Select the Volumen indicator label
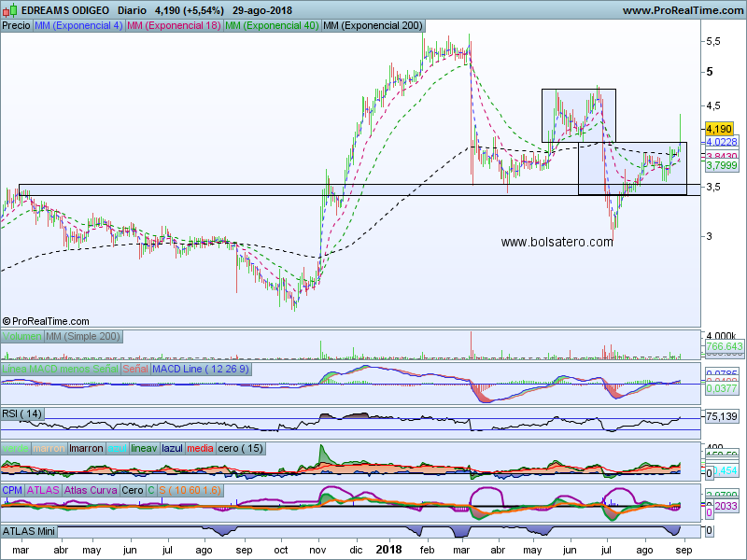 [21, 336]
